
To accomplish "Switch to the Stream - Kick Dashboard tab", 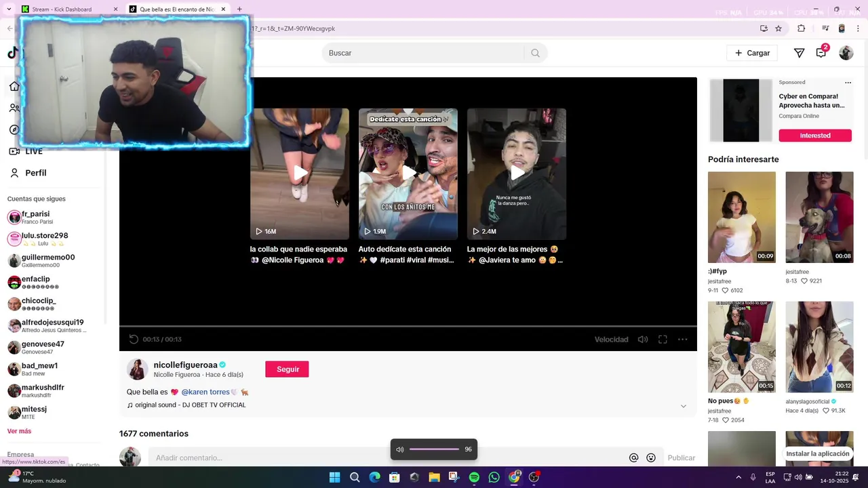I will click(x=68, y=9).
